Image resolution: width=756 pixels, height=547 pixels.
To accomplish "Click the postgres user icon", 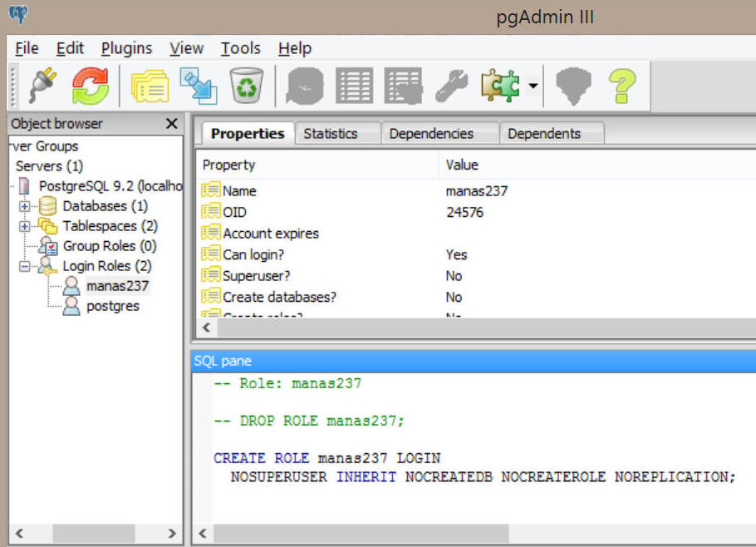I will [x=71, y=306].
